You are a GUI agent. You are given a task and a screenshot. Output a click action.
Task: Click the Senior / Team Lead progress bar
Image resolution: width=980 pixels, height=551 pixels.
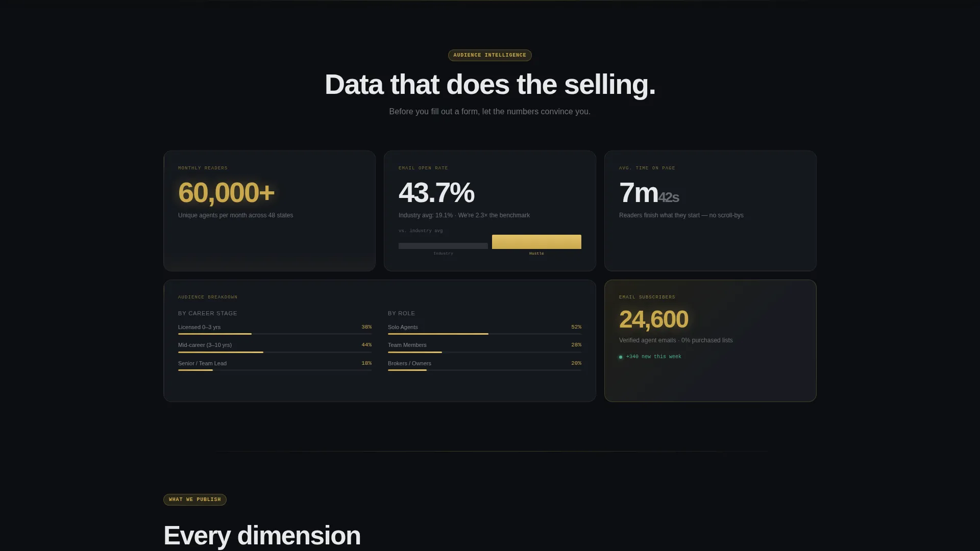tap(275, 370)
